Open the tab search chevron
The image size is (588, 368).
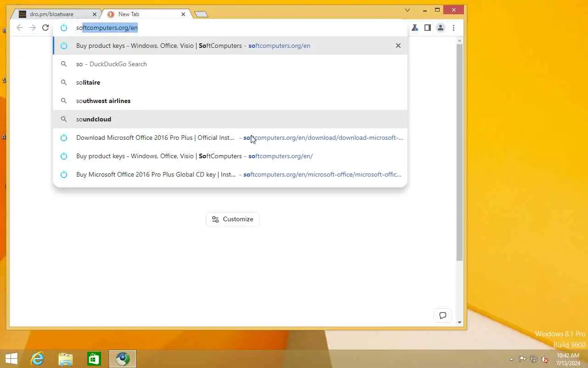pos(407,10)
